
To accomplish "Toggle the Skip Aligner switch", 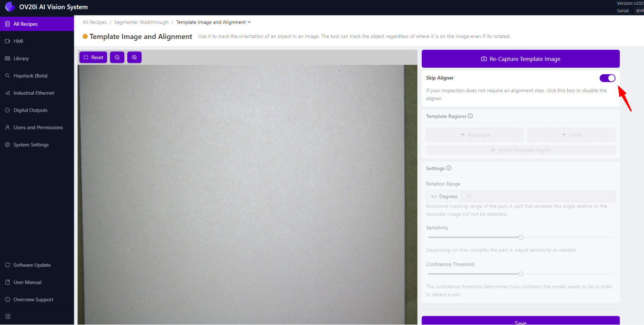I will pyautogui.click(x=607, y=78).
